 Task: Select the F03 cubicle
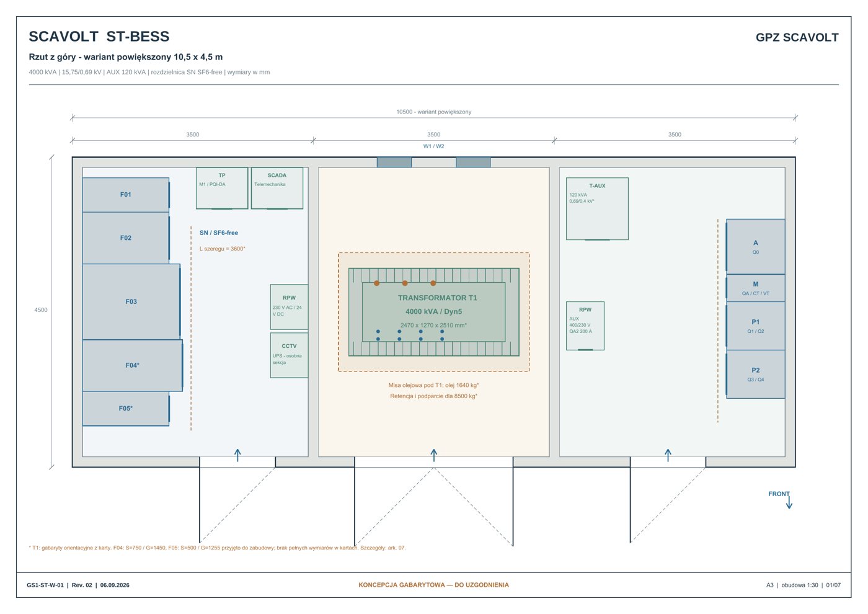[131, 302]
